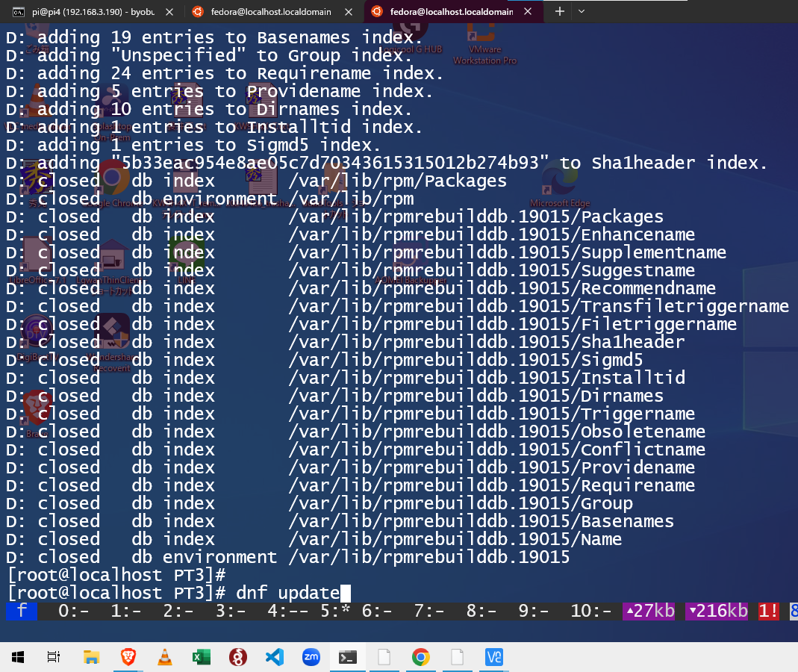Open the terminal tab list dropdown chevron

(x=582, y=12)
